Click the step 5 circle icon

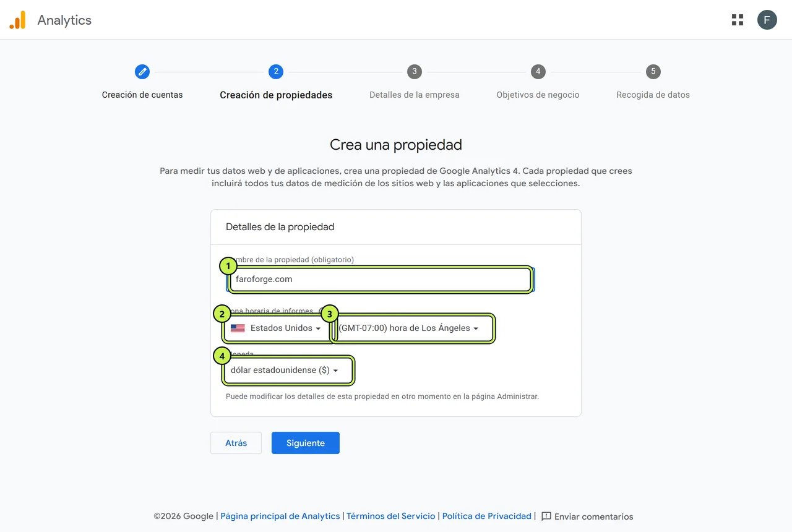[x=653, y=72]
